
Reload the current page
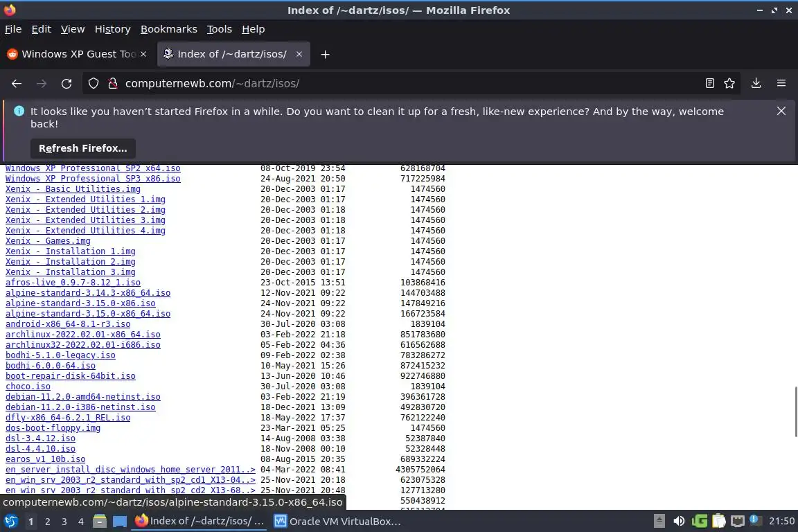66,84
